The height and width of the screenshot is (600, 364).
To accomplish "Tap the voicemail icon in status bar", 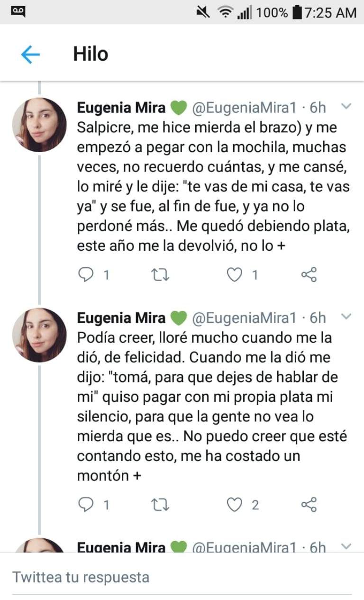I will (18, 11).
